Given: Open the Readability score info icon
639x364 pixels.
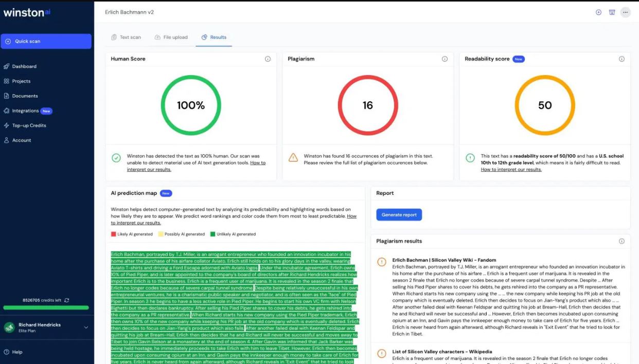Looking at the screenshot, I should point(622,59).
